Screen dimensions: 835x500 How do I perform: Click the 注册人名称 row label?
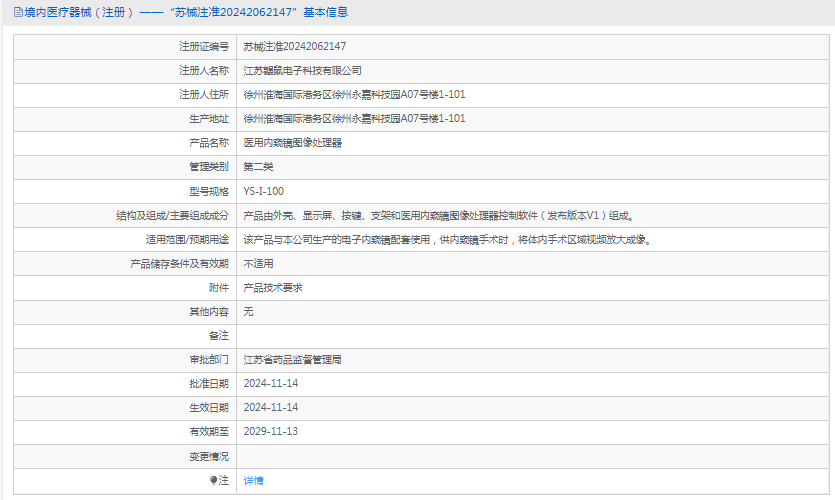point(204,71)
